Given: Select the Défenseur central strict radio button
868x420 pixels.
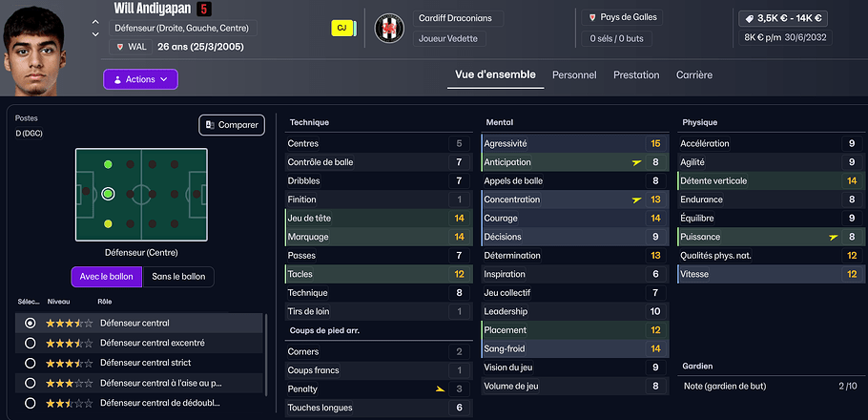Looking at the screenshot, I should pos(31,363).
